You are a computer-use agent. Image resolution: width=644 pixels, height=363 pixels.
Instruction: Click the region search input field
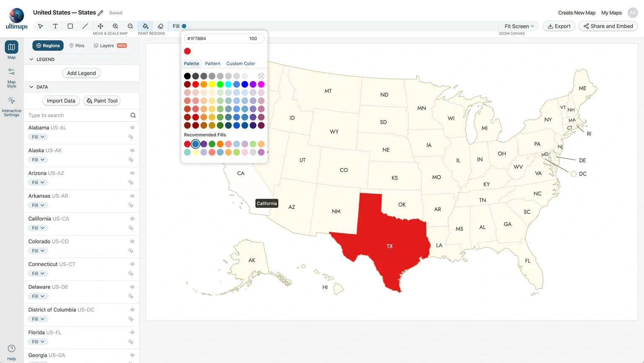coord(78,115)
